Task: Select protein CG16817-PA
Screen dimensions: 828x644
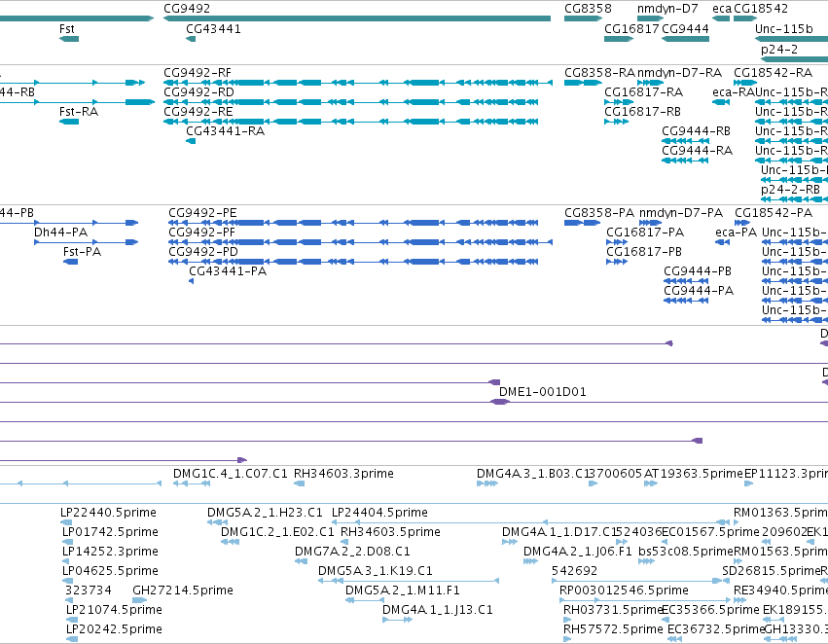Action: (645, 233)
